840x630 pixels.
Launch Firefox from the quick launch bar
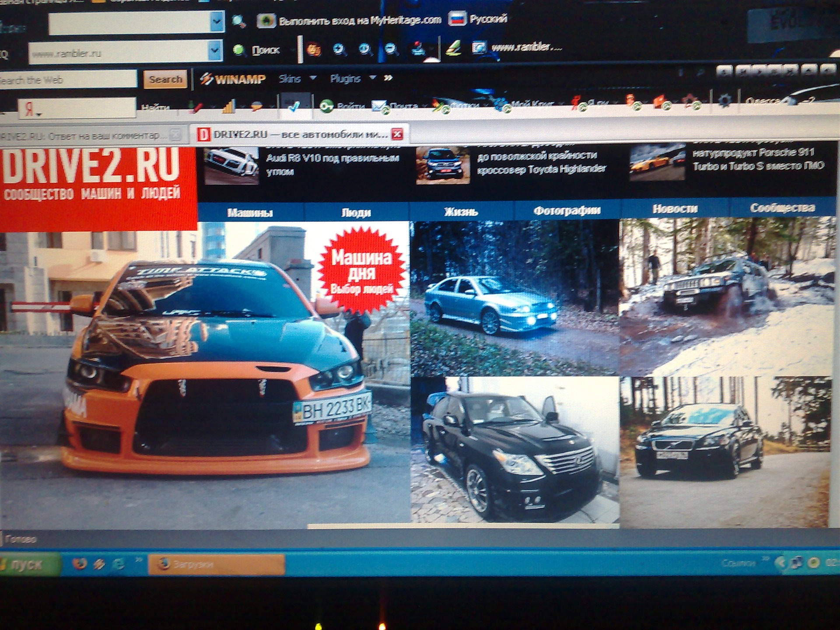80,563
